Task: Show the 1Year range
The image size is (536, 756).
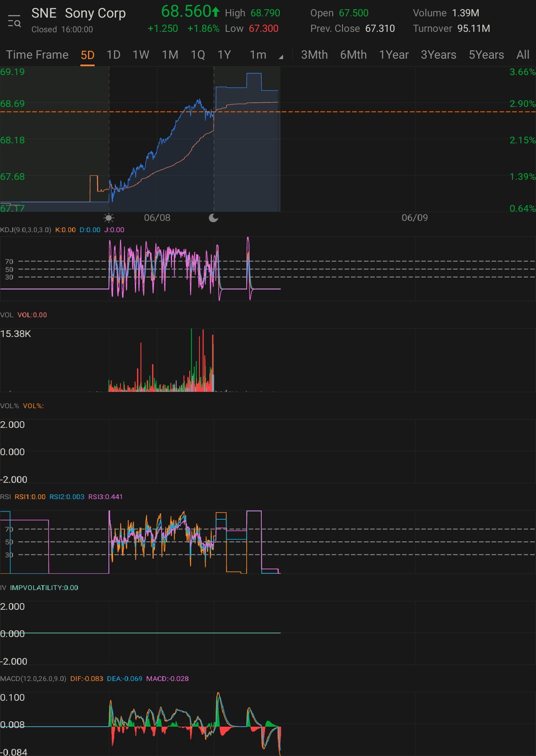Action: coord(394,55)
